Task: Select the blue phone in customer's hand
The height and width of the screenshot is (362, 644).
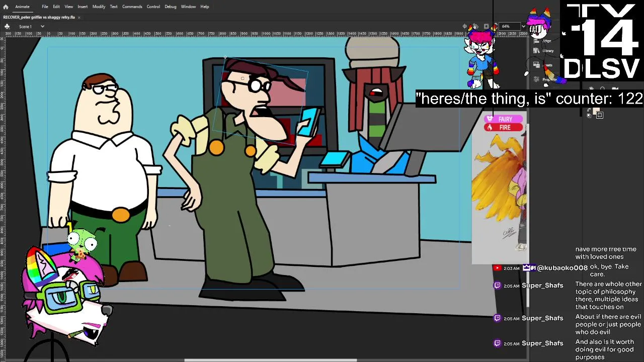Action: point(308,123)
